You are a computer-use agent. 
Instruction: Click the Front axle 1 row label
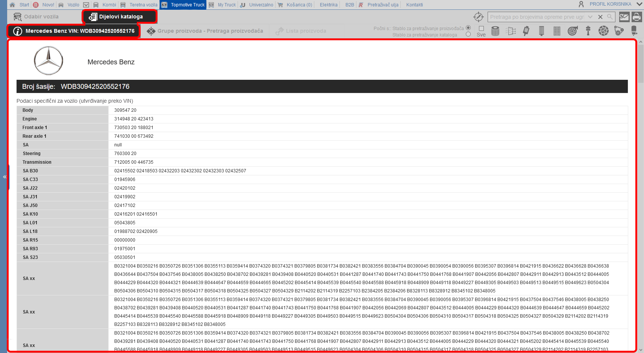[x=35, y=128]
